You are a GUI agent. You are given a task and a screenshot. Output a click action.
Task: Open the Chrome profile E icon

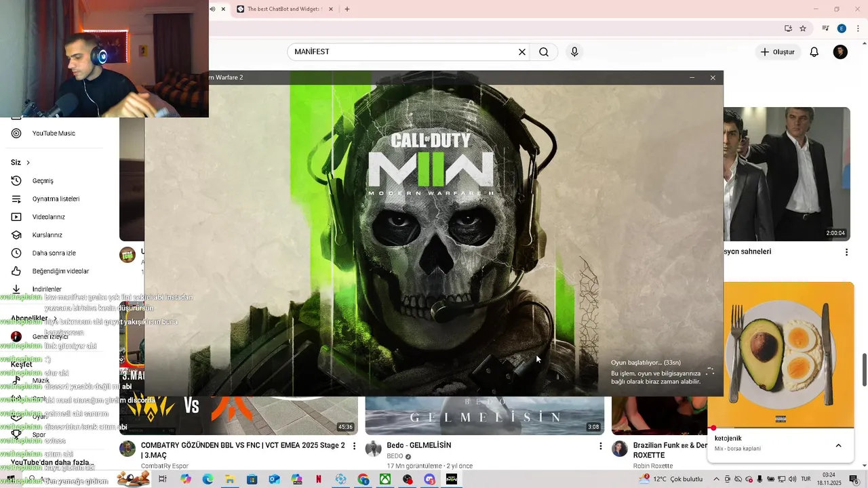coord(842,28)
